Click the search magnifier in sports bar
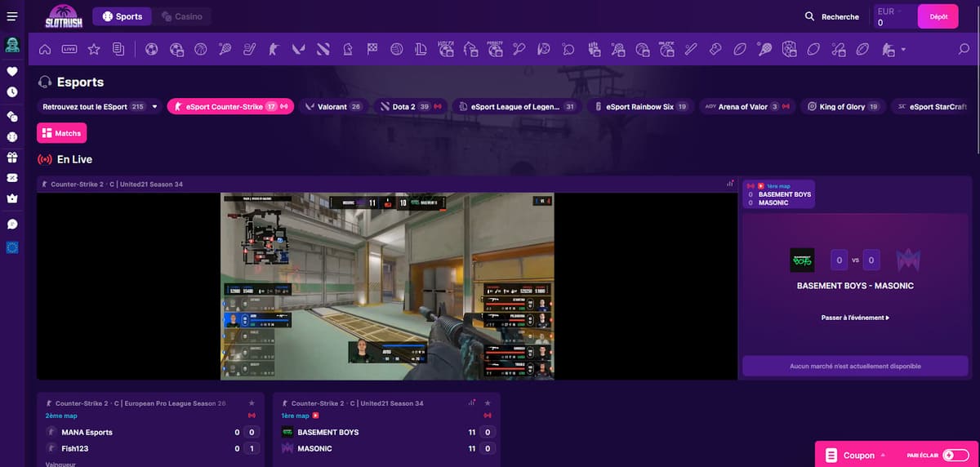 click(964, 50)
